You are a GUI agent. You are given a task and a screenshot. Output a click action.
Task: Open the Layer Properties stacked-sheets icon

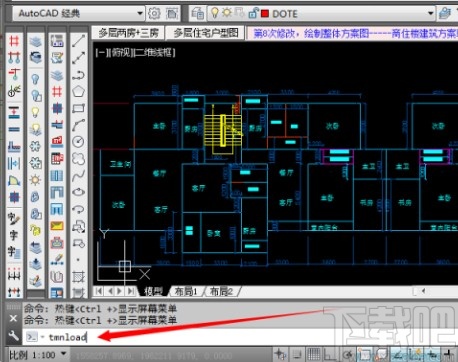35,42
